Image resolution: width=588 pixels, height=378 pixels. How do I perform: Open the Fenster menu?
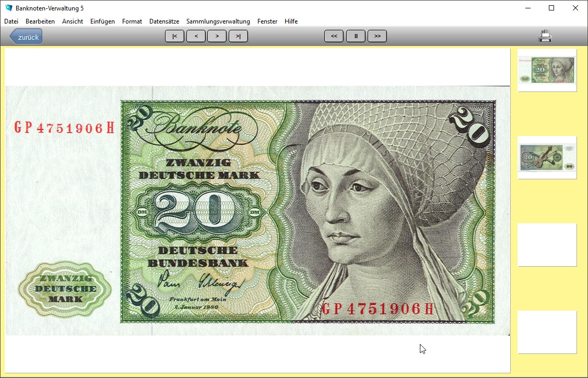267,21
